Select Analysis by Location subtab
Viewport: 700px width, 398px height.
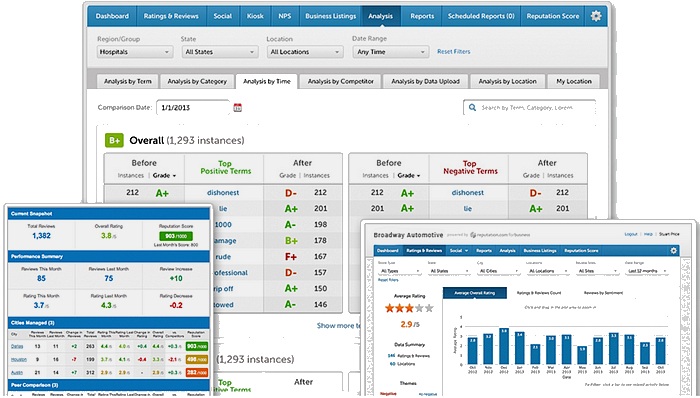click(508, 82)
